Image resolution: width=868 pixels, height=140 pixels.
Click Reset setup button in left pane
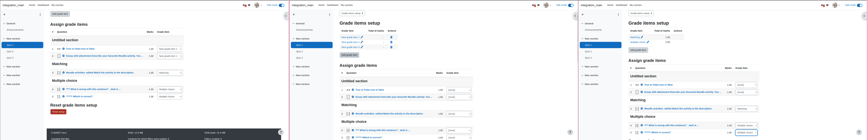click(58, 112)
